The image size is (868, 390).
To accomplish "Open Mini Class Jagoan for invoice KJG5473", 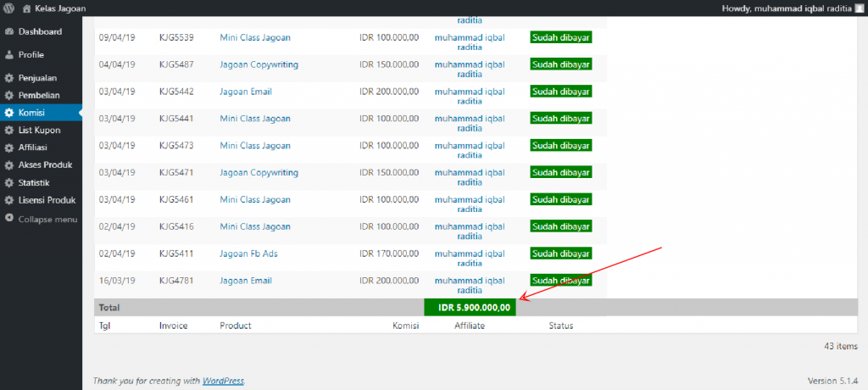I will [x=254, y=146].
